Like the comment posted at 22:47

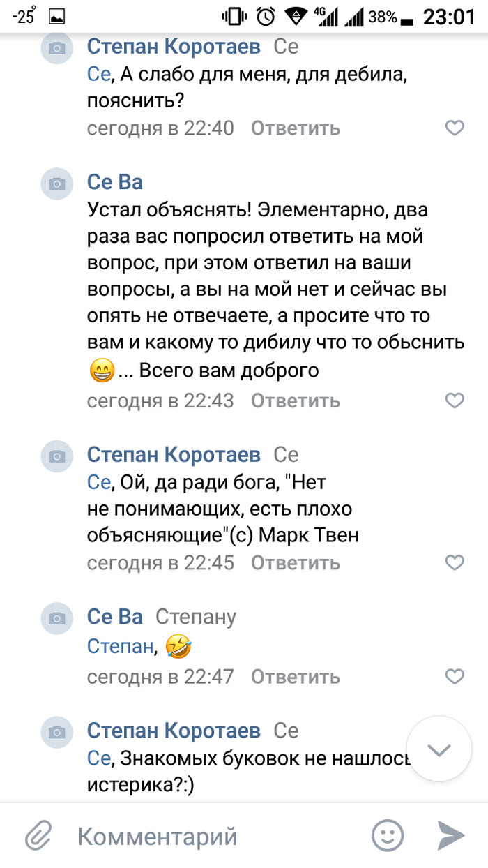tap(455, 676)
